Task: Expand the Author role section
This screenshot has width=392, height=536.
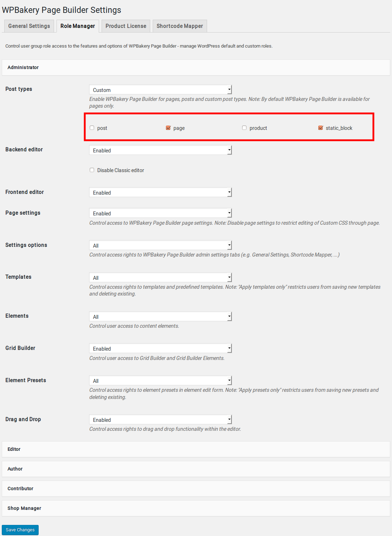Action: [x=196, y=469]
